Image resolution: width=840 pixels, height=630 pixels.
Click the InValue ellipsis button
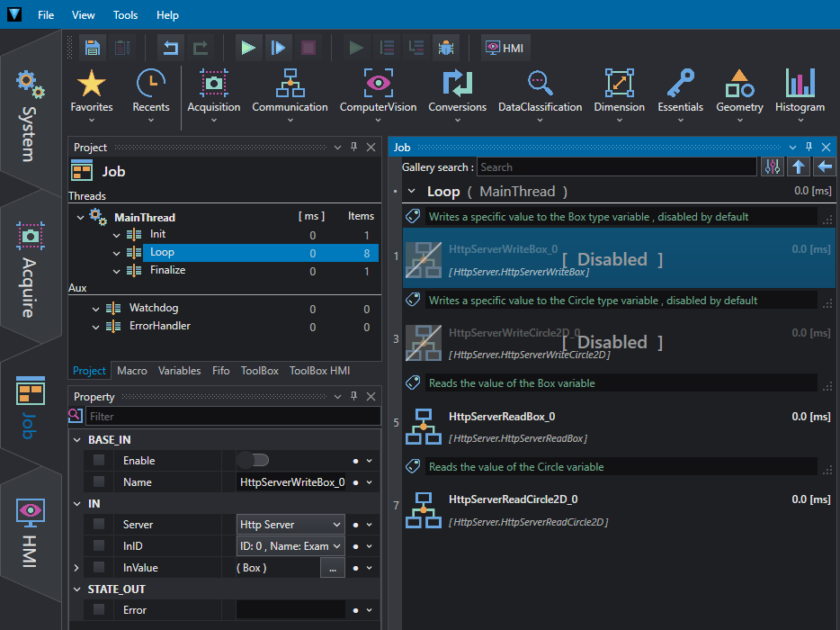(x=333, y=568)
